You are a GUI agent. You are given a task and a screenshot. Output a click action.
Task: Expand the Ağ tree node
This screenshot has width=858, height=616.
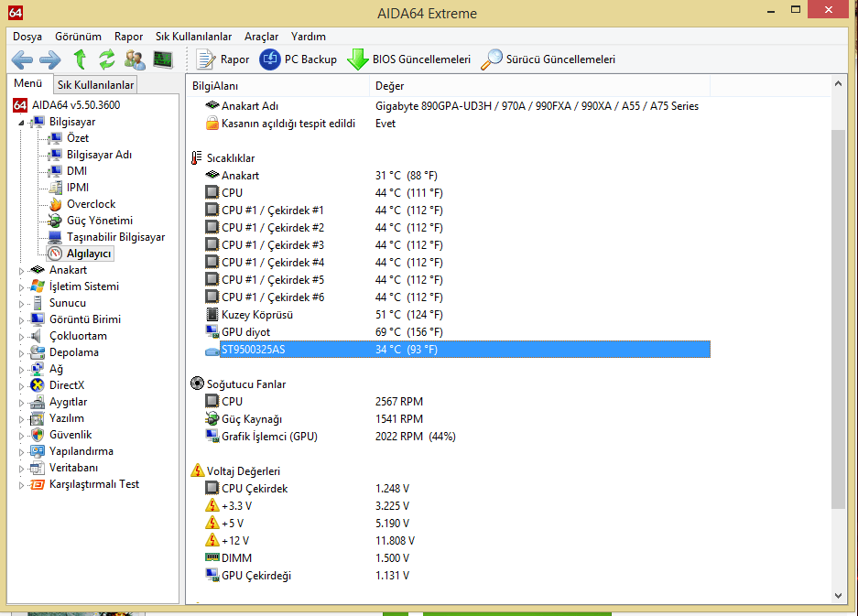(21, 369)
